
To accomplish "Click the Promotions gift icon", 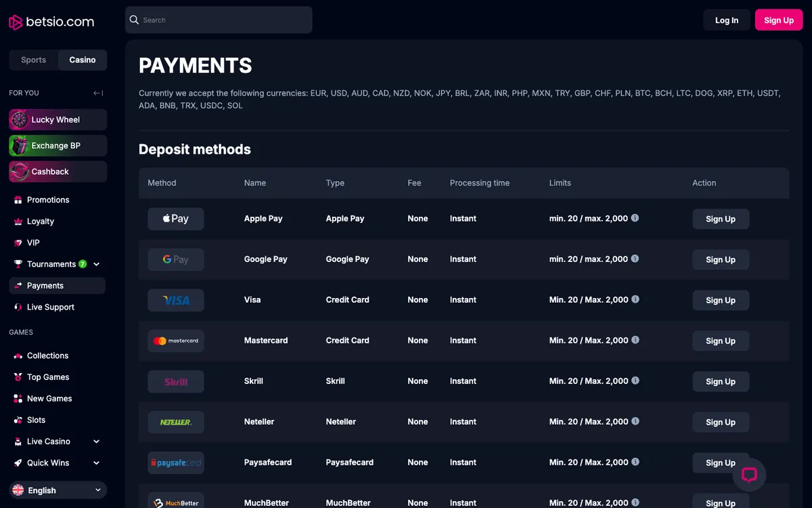I will (18, 200).
